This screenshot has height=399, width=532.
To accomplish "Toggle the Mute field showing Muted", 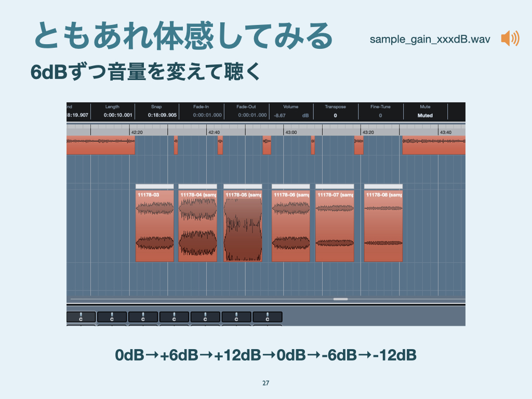I will pos(424,115).
